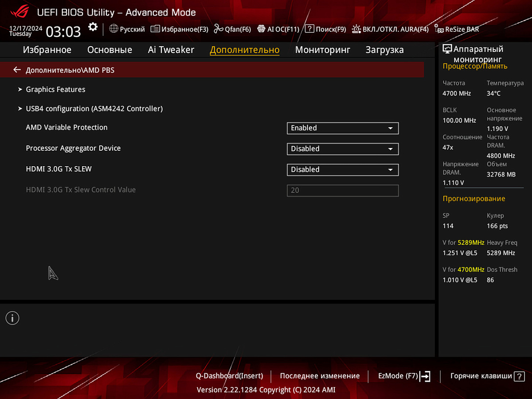Click Дополнительно\AMD PBS breadcrumb text
Image resolution: width=532 pixels, height=399 pixels.
pos(70,70)
